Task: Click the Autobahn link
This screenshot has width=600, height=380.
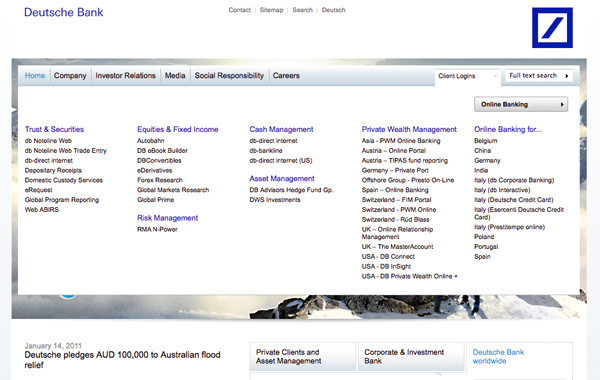Action: coord(150,141)
